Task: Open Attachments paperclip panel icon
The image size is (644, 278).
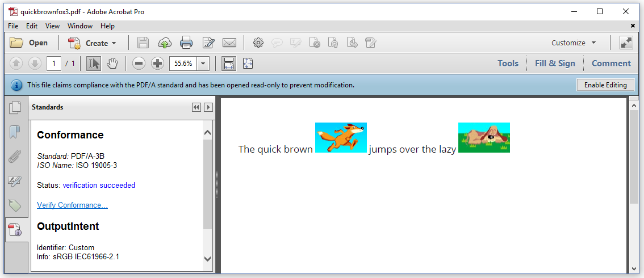Action: 15,156
